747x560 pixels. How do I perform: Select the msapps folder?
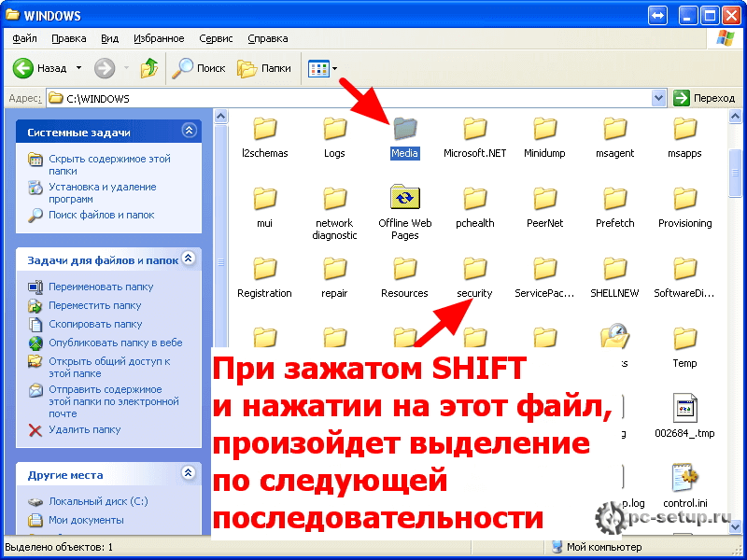(x=684, y=137)
